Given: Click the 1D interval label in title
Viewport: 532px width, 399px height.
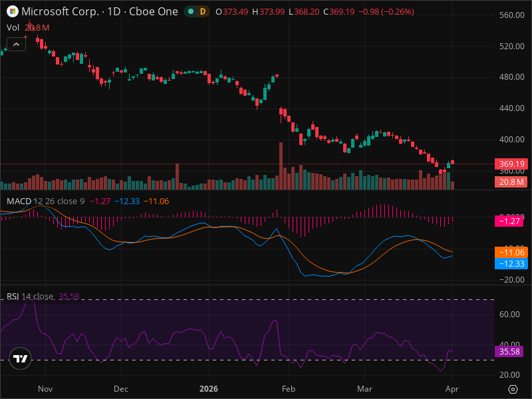Looking at the screenshot, I should (x=114, y=11).
